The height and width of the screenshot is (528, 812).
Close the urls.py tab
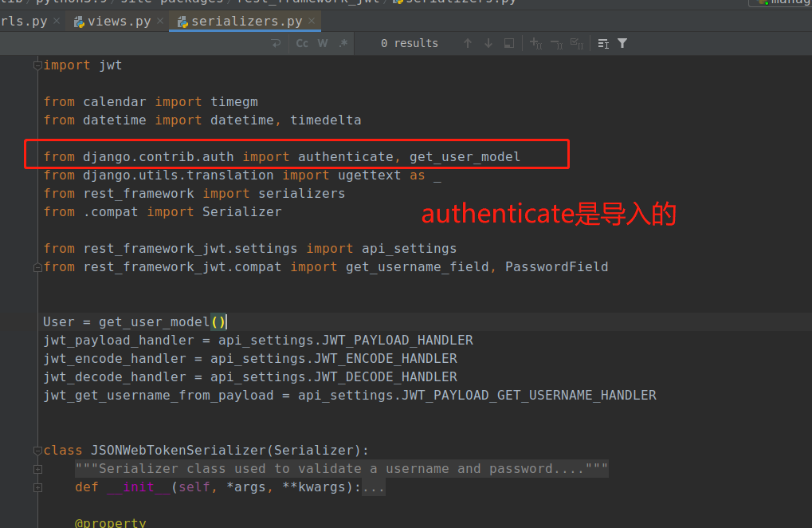click(57, 21)
